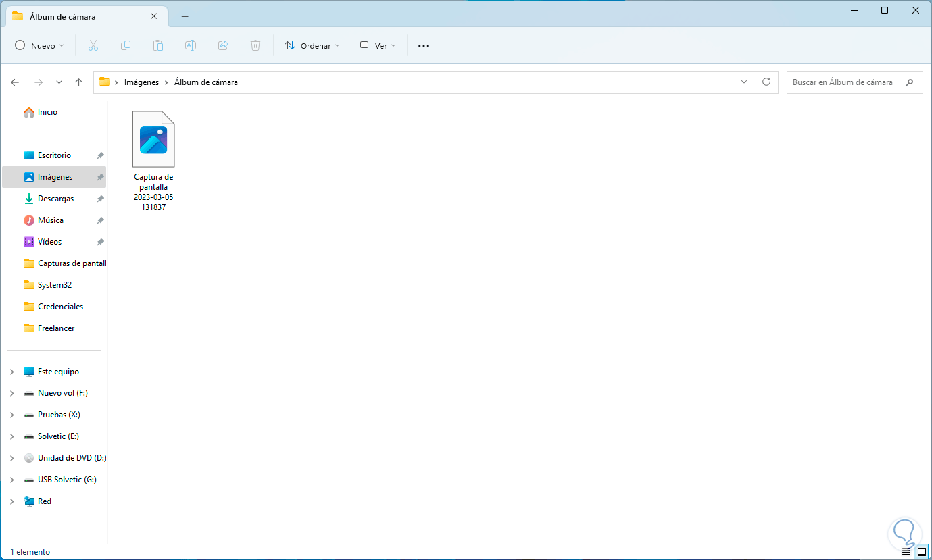Go forward with the right arrow
Image resolution: width=932 pixels, height=560 pixels.
[39, 82]
